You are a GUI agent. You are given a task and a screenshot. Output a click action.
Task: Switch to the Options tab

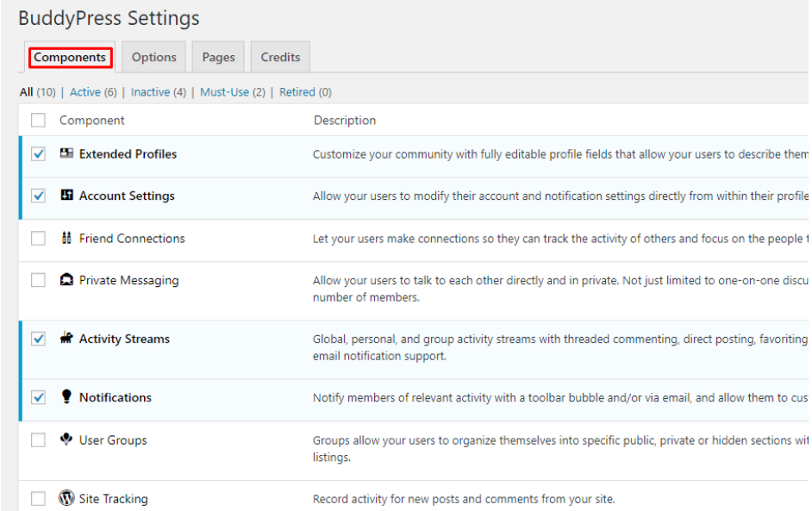coord(153,58)
